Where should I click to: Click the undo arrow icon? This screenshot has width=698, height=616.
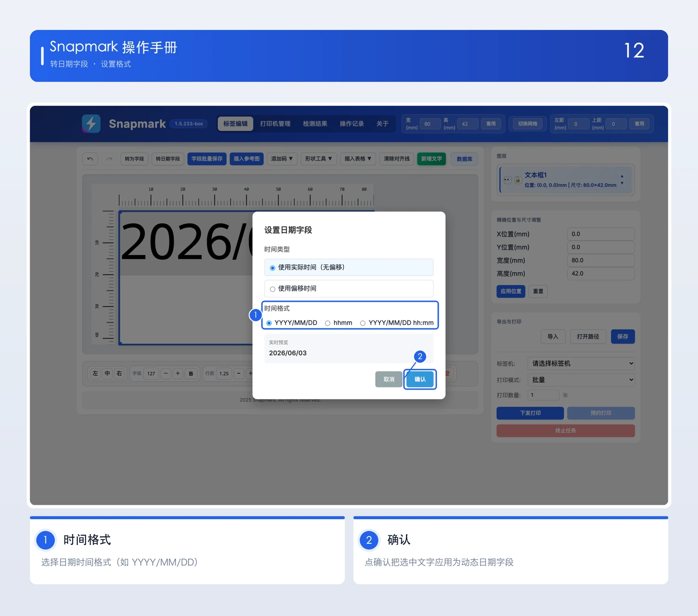click(x=90, y=159)
